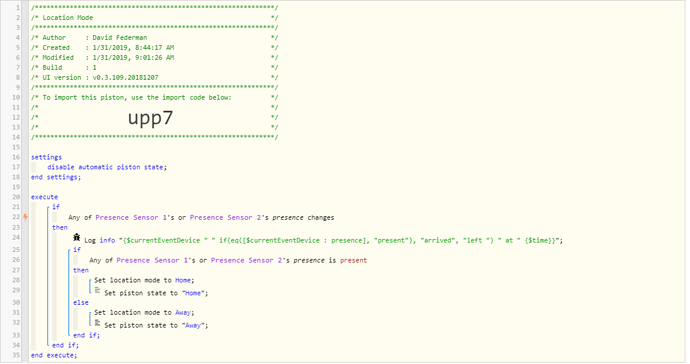Select the presence changes condition on line 22
The width and height of the screenshot is (690, 364).
tap(201, 217)
